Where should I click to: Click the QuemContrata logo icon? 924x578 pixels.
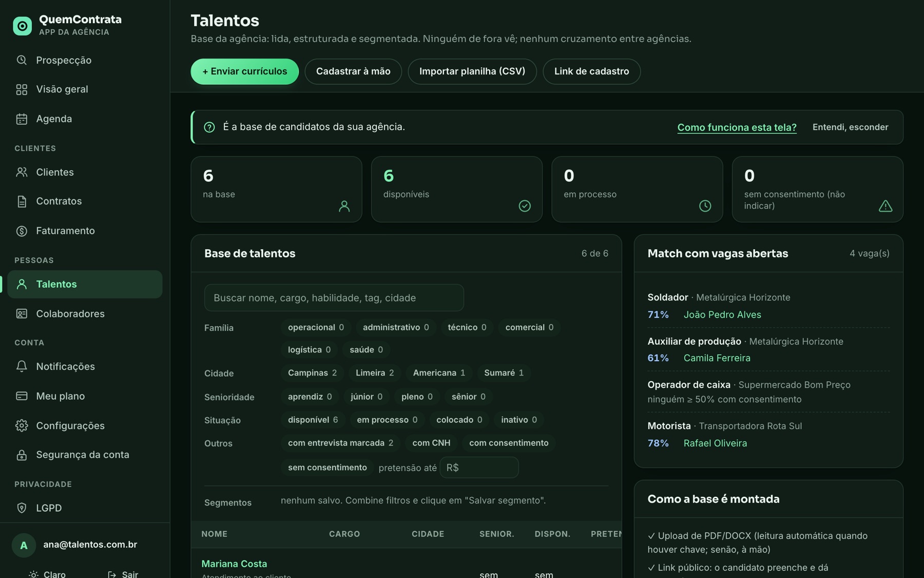pyautogui.click(x=22, y=26)
